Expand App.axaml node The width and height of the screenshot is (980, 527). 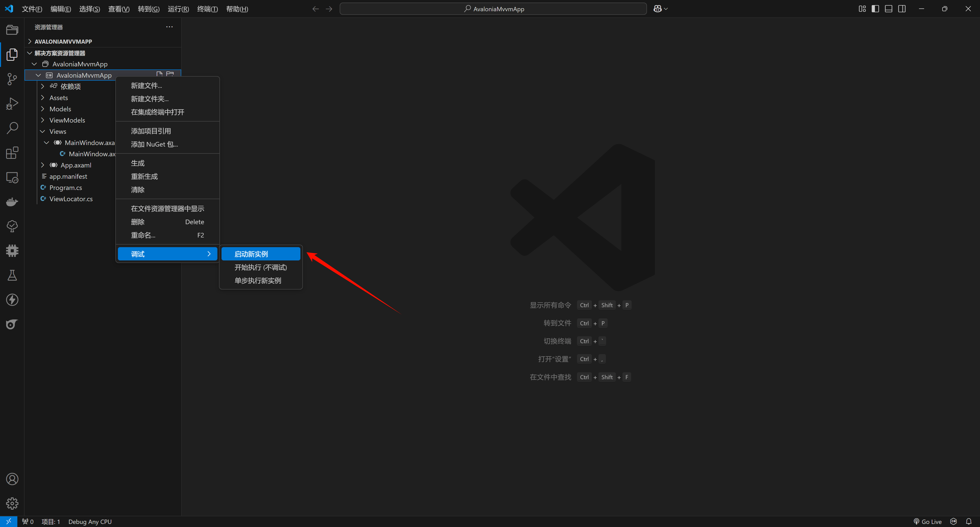(43, 165)
